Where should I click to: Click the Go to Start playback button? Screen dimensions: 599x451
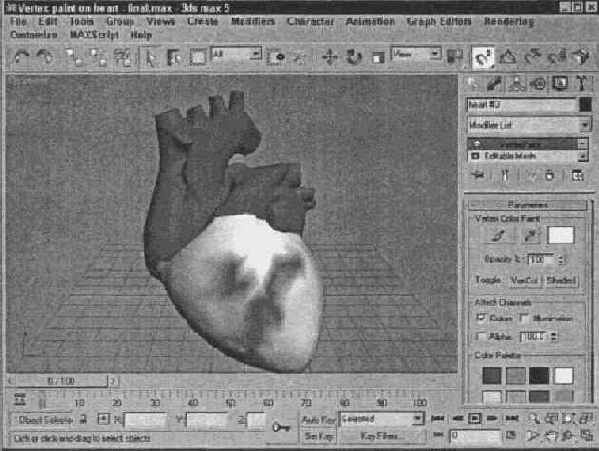[x=437, y=419]
